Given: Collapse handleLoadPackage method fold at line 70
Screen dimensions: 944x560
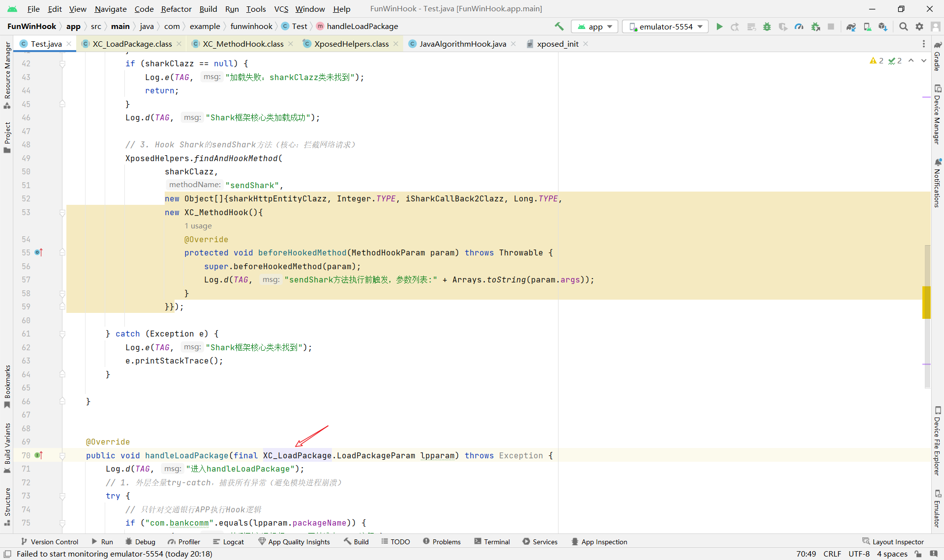Looking at the screenshot, I should point(62,456).
